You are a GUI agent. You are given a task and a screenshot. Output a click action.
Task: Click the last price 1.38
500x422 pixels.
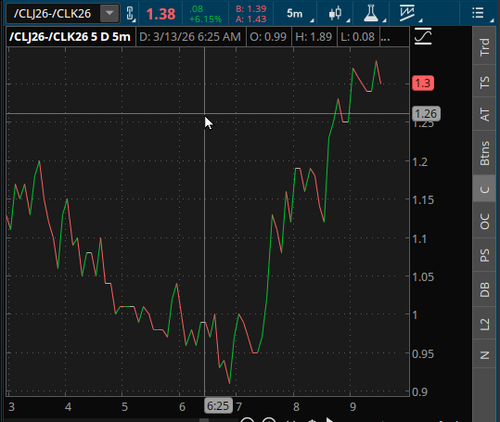tap(161, 14)
